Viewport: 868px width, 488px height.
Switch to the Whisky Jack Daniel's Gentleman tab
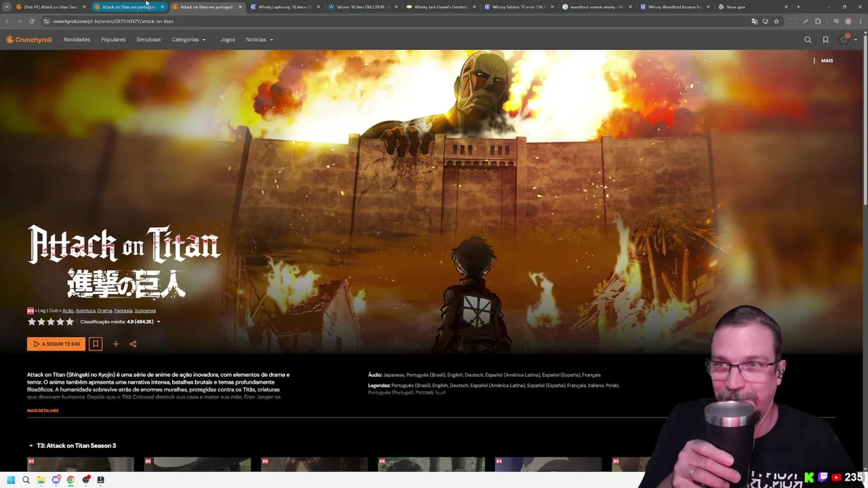(441, 7)
